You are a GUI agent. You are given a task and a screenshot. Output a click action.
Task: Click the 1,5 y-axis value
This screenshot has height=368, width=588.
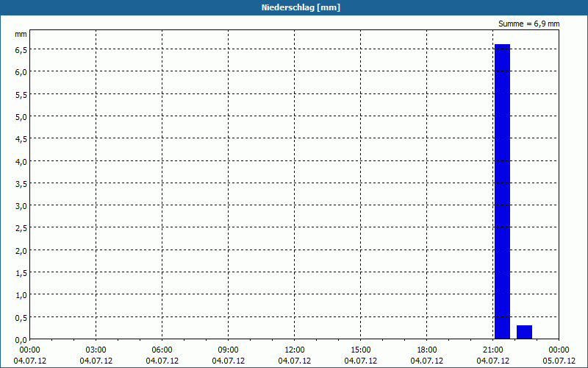click(x=21, y=273)
